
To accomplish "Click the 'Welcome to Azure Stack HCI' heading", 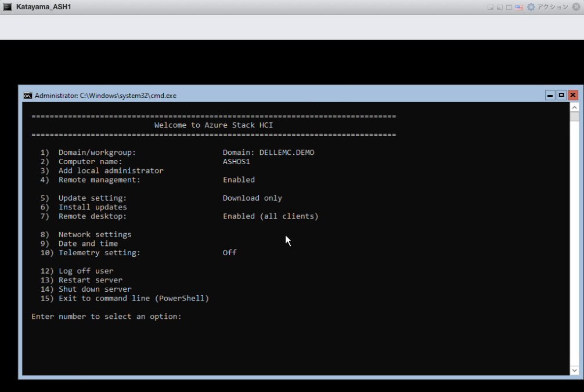I will click(214, 125).
